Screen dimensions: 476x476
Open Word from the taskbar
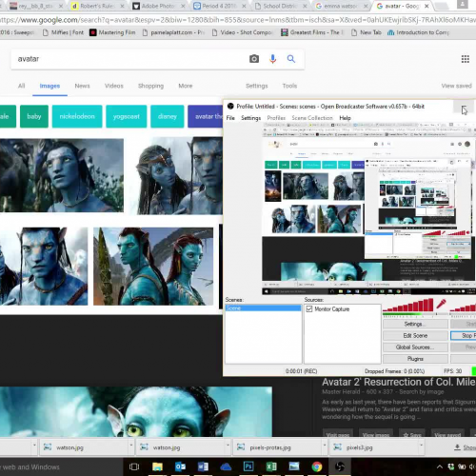[x=203, y=466]
